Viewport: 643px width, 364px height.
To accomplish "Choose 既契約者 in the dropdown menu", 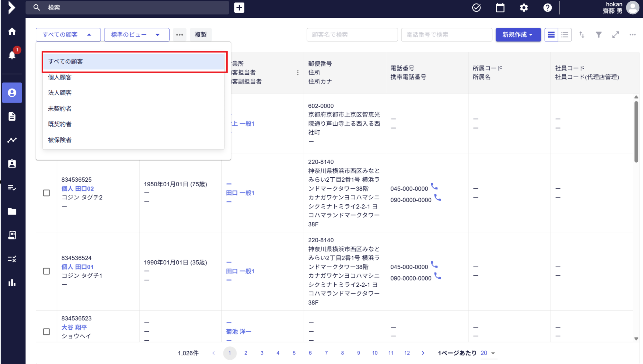I will click(60, 124).
